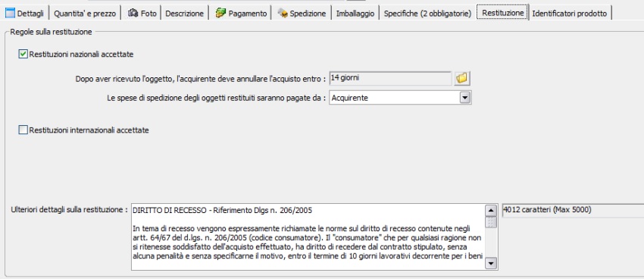Click scroll up arrow in details textbox
The image size is (644, 279).
coord(491,210)
